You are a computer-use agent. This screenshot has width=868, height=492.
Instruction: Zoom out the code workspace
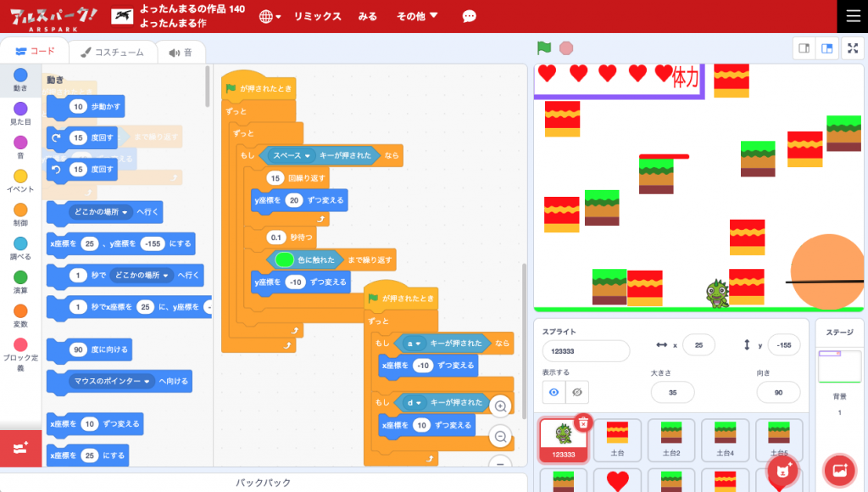(500, 437)
